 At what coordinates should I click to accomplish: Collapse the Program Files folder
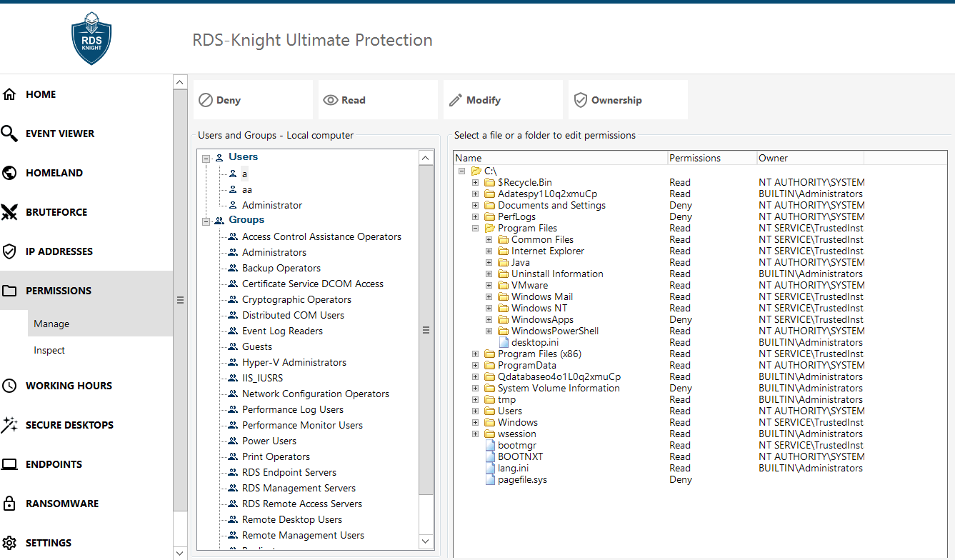click(x=476, y=229)
